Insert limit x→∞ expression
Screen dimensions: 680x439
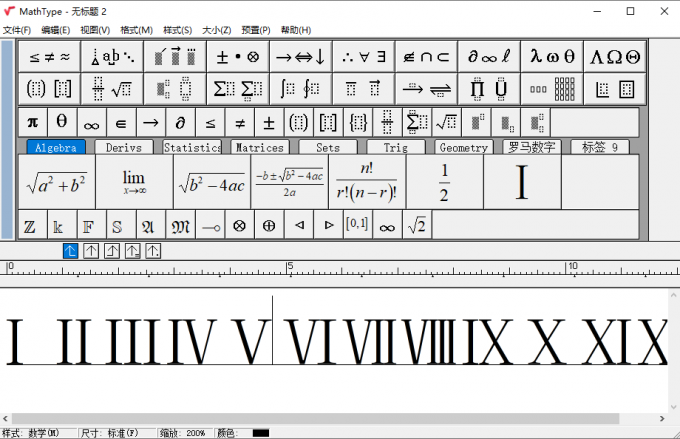pyautogui.click(x=134, y=182)
